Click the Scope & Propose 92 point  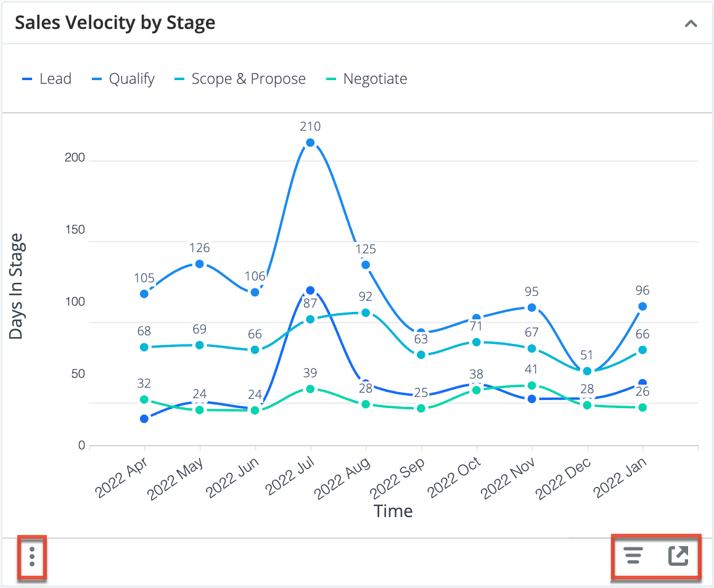[x=366, y=312]
